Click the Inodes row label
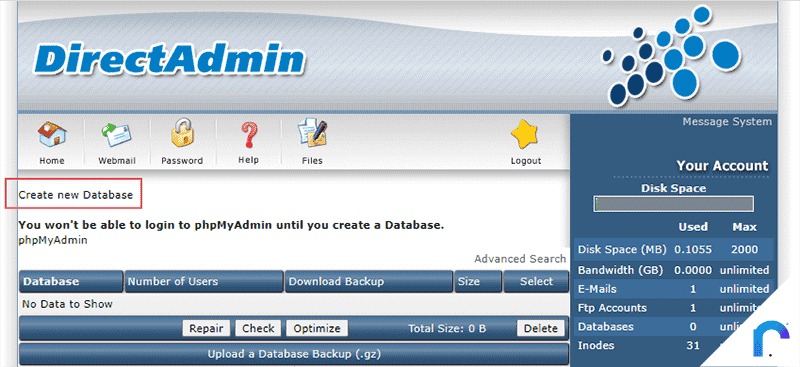 [596, 346]
